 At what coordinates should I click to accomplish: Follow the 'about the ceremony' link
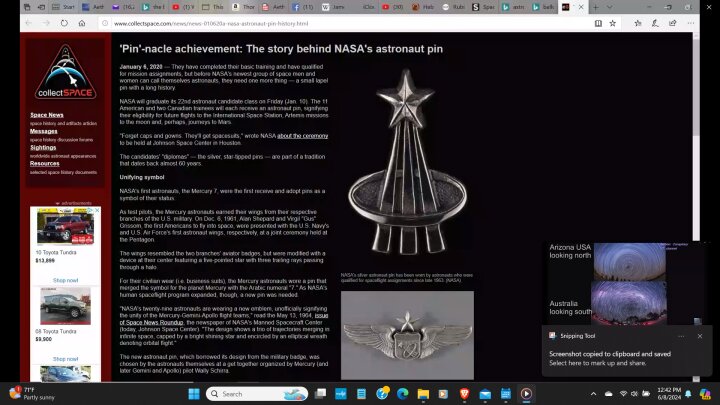tap(303, 136)
